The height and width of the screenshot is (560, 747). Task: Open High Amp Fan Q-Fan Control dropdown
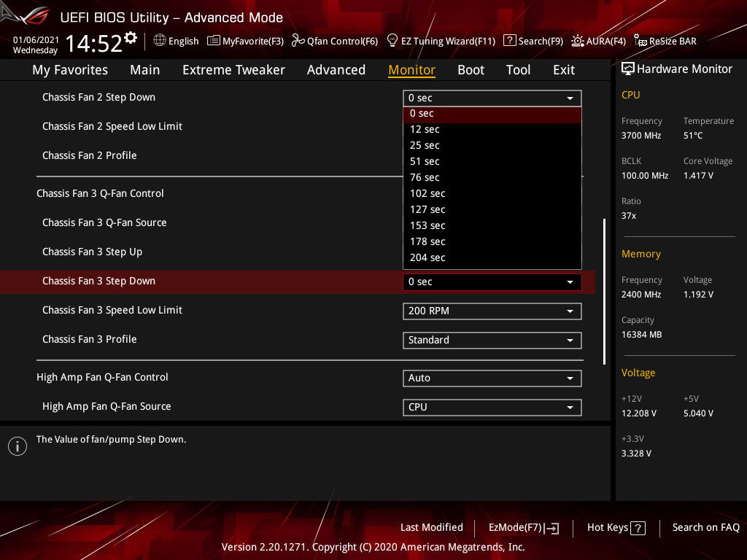click(x=492, y=378)
